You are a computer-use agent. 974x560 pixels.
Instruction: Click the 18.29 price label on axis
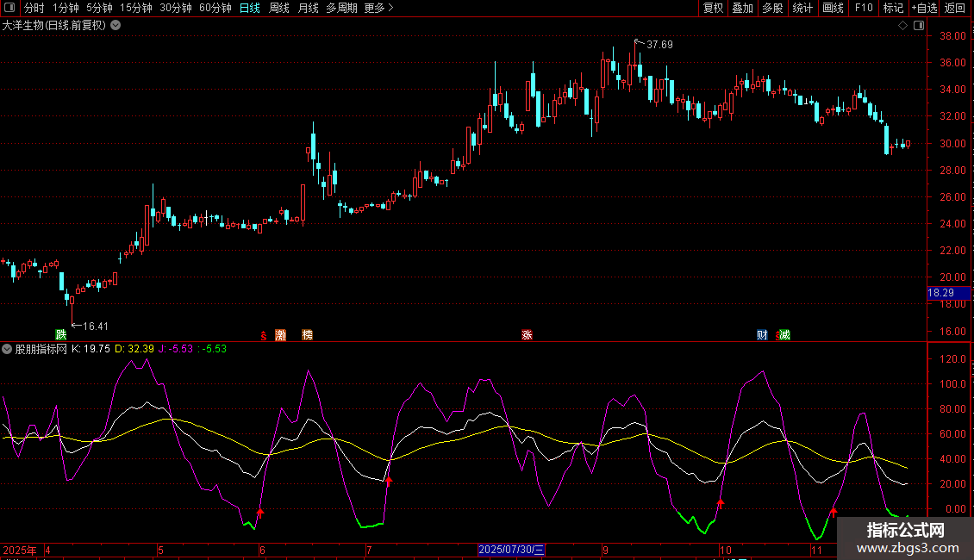940,294
